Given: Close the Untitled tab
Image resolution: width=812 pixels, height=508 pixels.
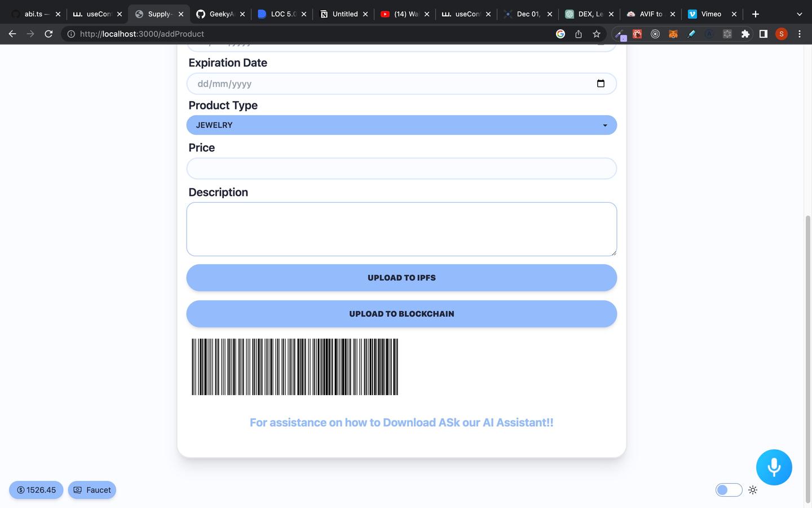Looking at the screenshot, I should click(x=365, y=14).
